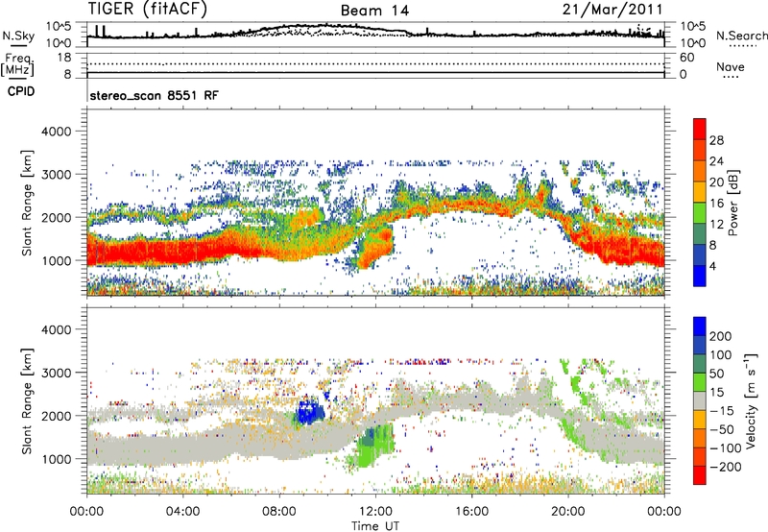Click the orange-red power blob near 12:00 UT

374,248
